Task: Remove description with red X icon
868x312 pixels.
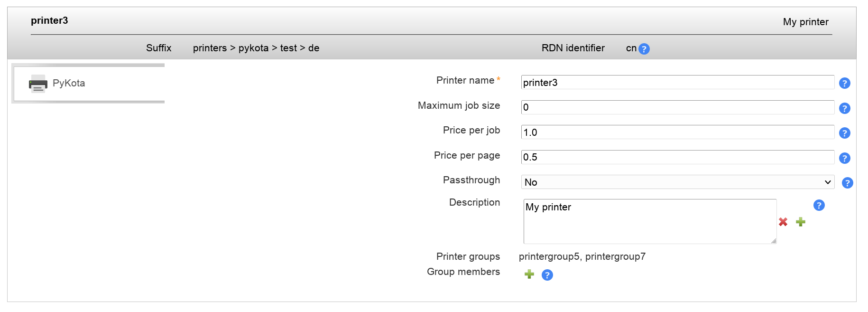Action: coord(783,222)
